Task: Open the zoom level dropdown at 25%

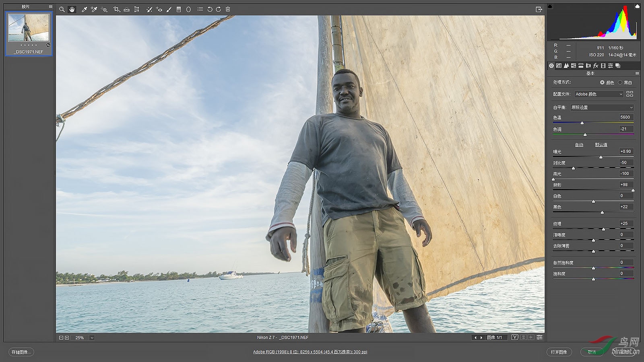Action: pyautogui.click(x=92, y=338)
